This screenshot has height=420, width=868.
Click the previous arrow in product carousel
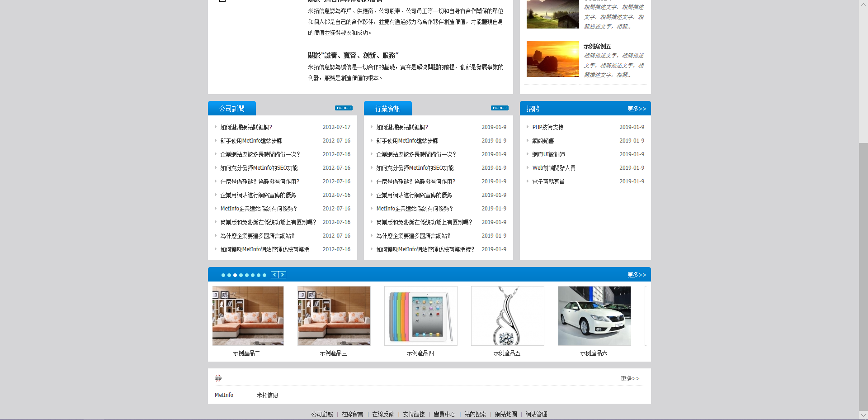pyautogui.click(x=274, y=275)
